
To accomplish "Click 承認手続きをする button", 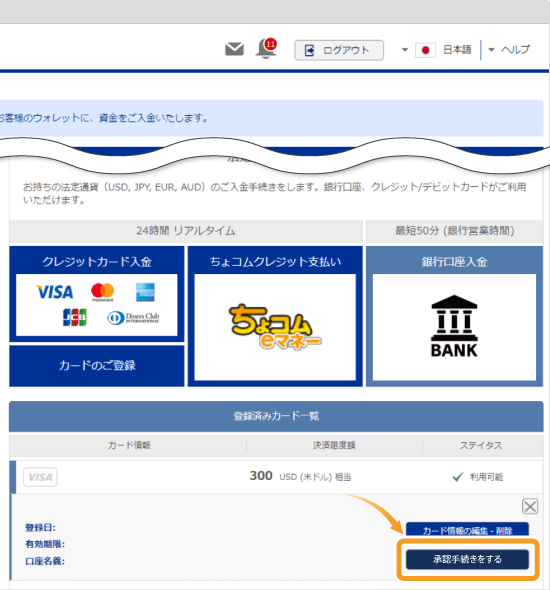I will click(x=467, y=559).
